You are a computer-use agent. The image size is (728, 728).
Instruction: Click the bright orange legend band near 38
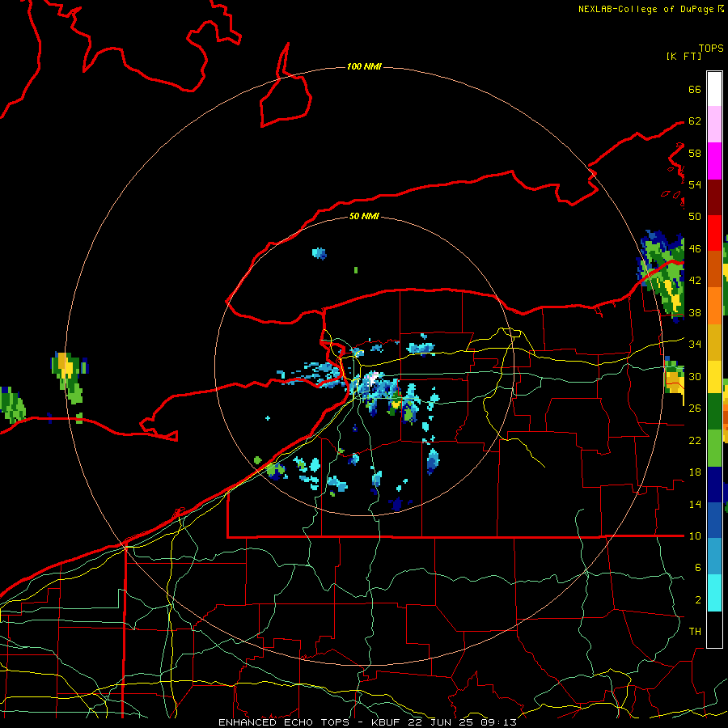(714, 306)
